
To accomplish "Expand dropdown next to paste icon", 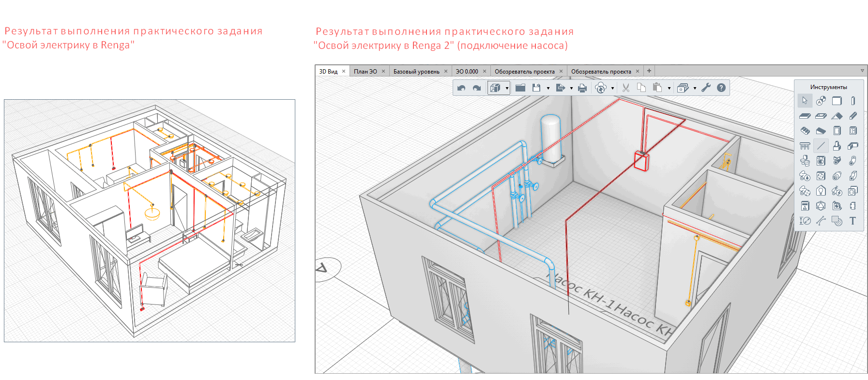I will tap(669, 88).
